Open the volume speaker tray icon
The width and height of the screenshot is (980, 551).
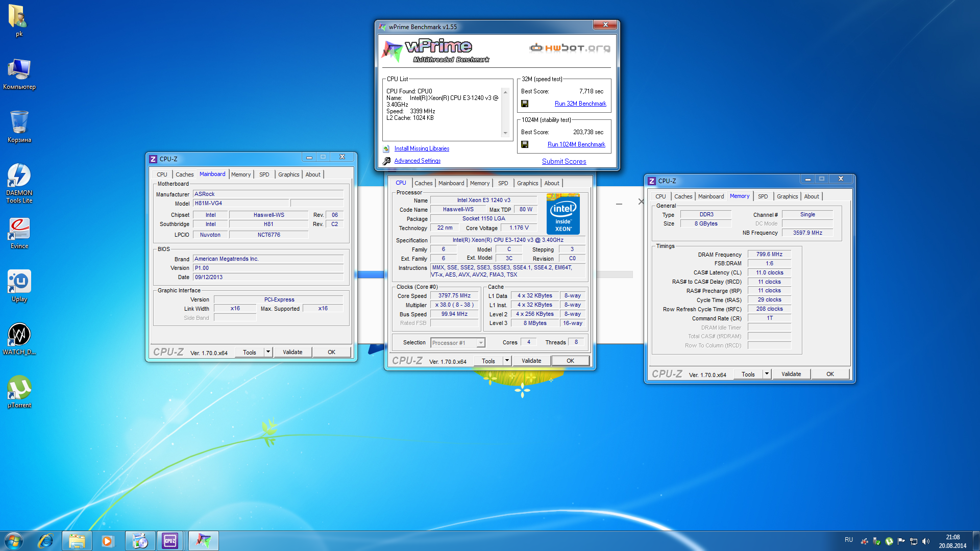pos(926,541)
